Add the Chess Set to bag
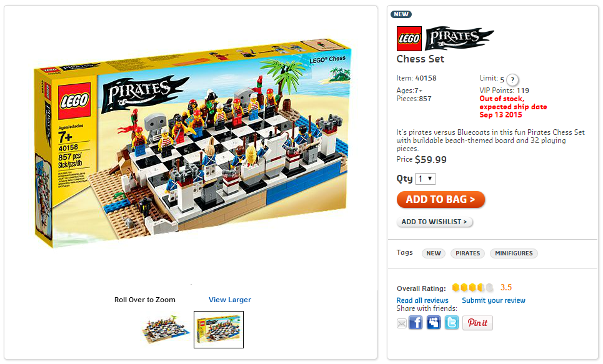 click(441, 200)
